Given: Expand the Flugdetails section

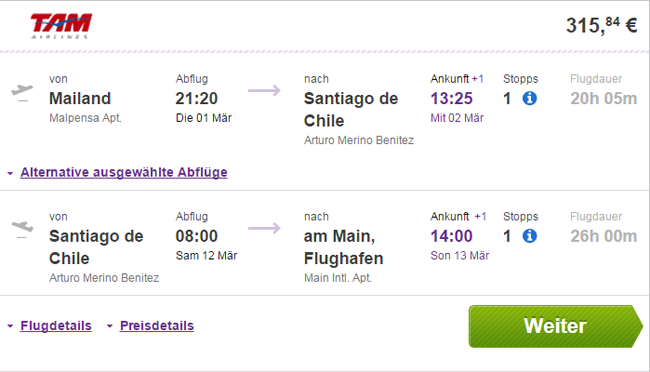Looking at the screenshot, I should [x=56, y=326].
